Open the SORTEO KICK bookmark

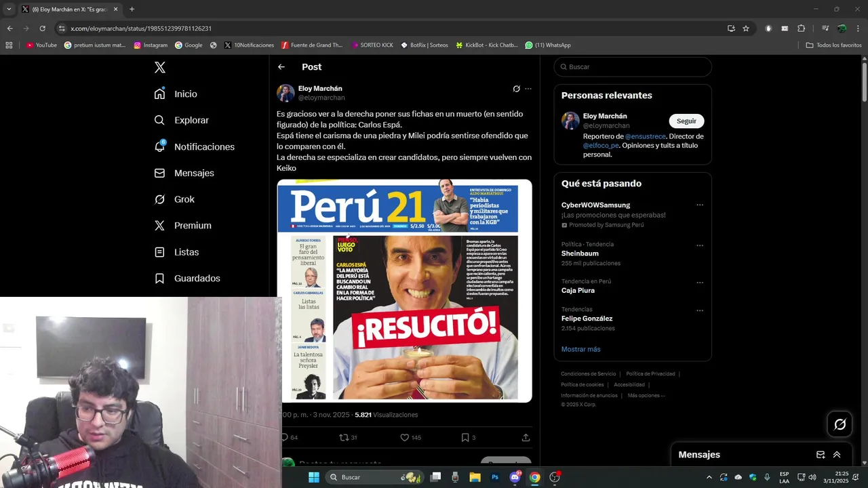click(x=372, y=45)
